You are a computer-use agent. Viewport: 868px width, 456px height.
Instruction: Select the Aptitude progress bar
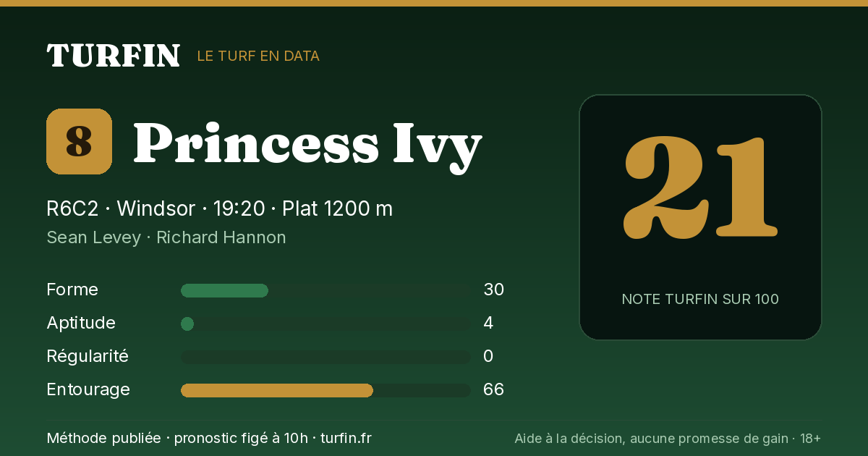[325, 324]
